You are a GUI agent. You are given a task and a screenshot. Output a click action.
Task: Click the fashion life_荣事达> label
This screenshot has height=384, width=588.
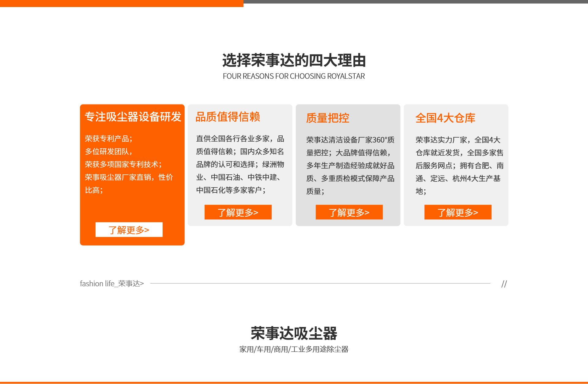point(112,283)
